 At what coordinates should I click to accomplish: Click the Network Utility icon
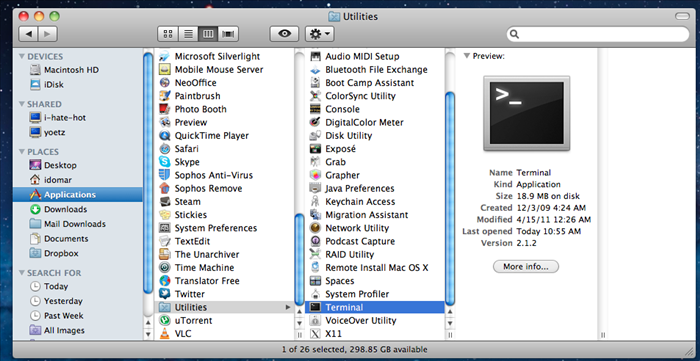[x=316, y=228]
